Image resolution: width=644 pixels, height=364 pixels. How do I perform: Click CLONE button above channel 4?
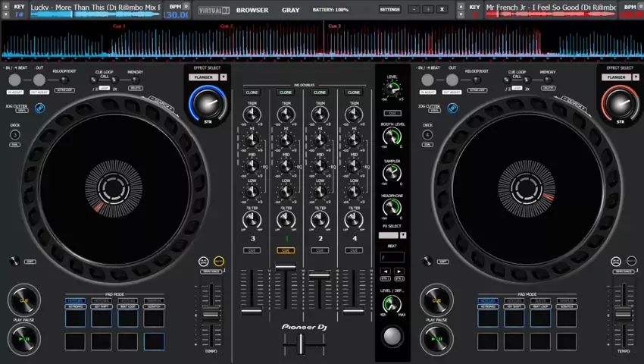coord(353,93)
